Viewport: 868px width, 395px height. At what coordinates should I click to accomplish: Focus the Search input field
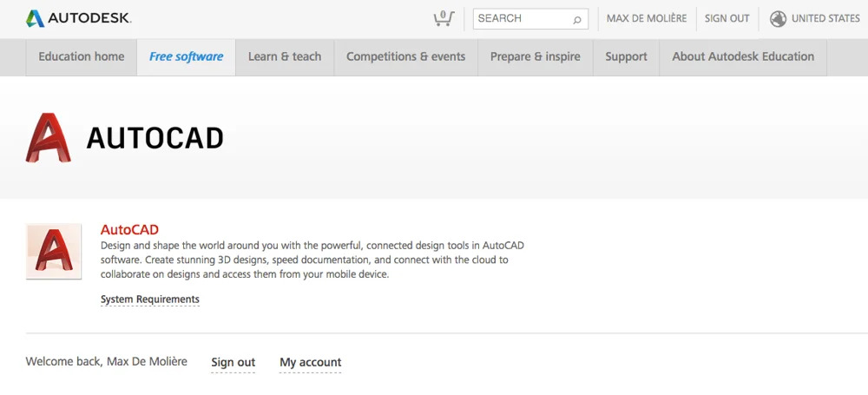523,18
